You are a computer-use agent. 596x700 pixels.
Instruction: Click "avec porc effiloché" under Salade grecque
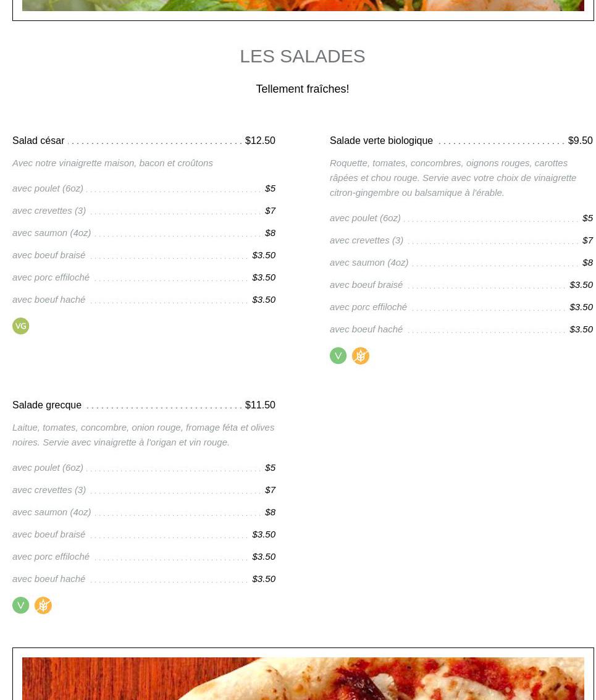[x=51, y=557]
